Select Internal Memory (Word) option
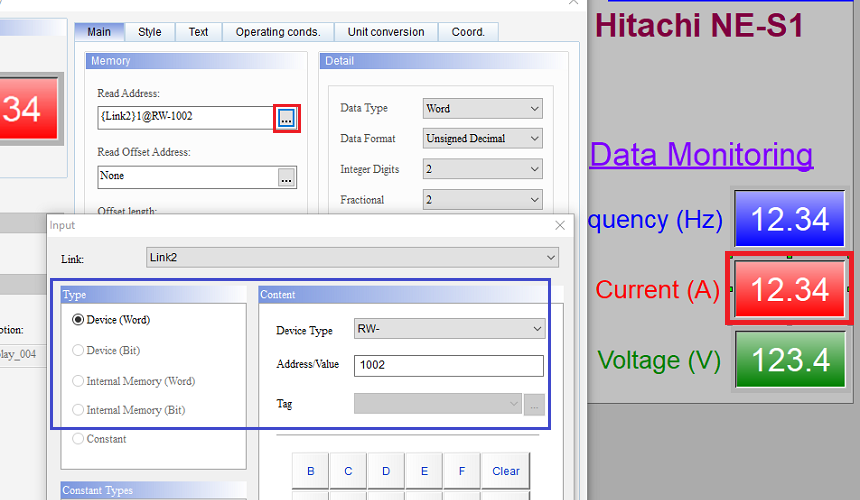860x500 pixels. click(x=133, y=381)
